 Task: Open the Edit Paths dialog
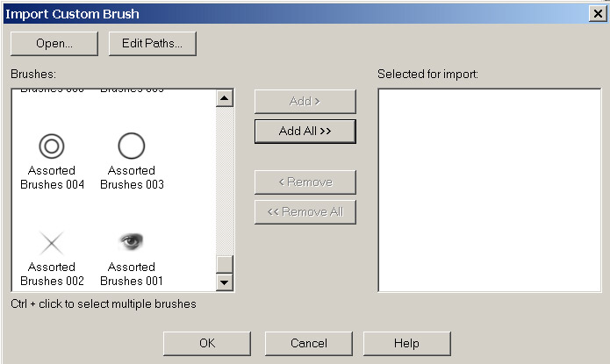tap(152, 43)
